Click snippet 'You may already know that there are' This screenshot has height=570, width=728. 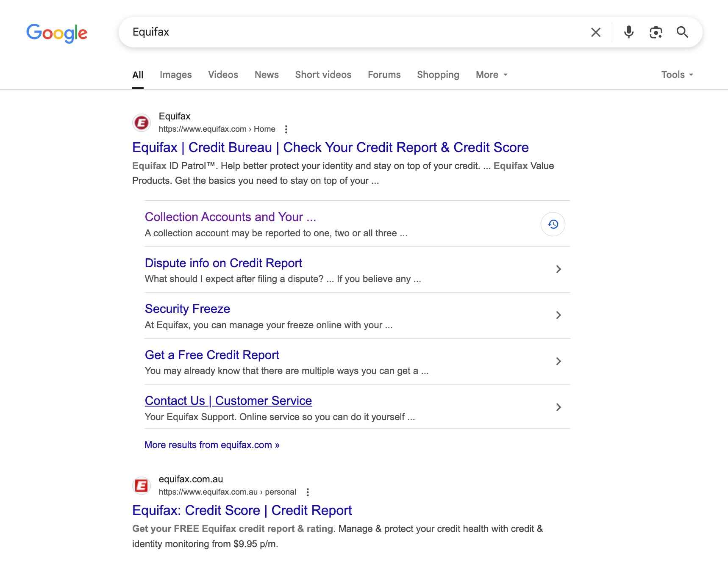click(x=286, y=371)
